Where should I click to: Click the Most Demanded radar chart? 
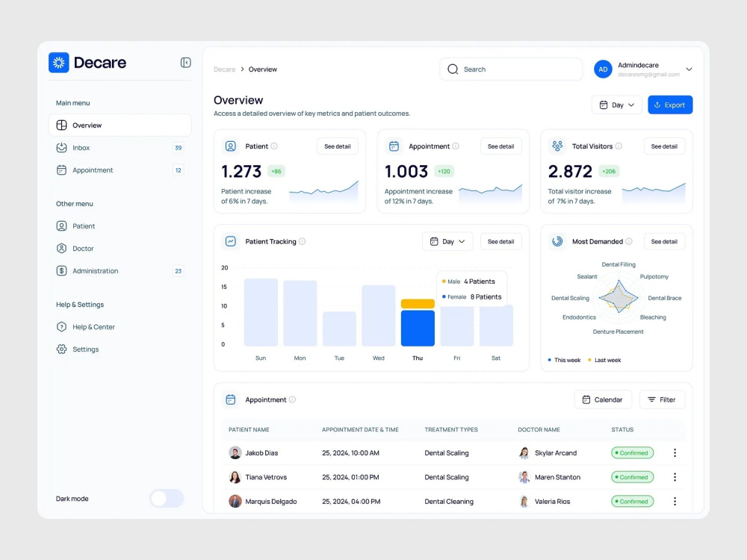coord(619,297)
